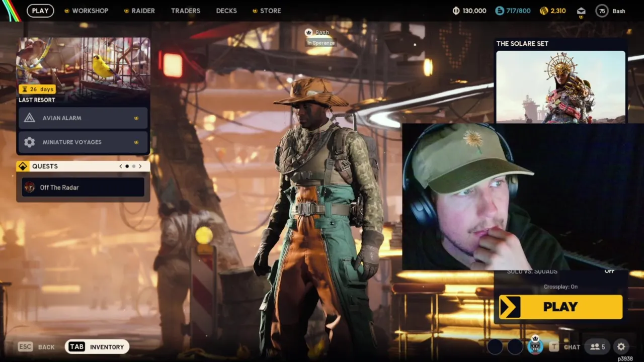This screenshot has width=644, height=362.
Task: Open settings gear icon at bottom right
Action: 621,347
